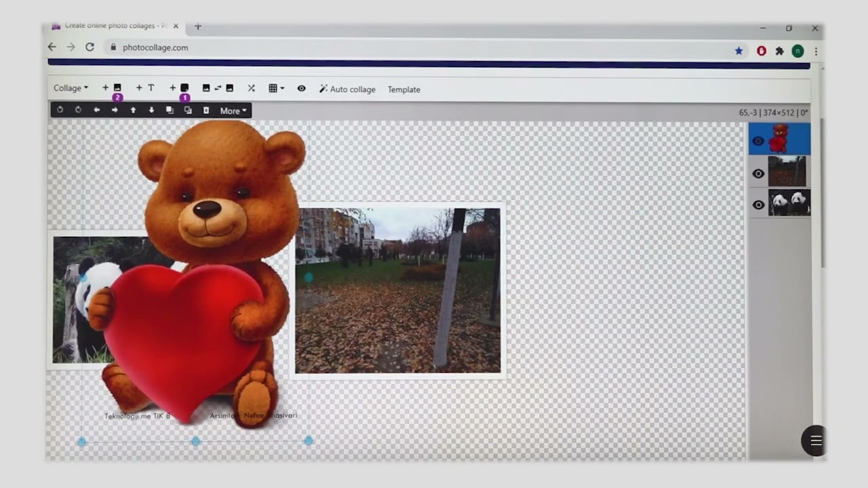Screen dimensions: 868x488
Task: Open the Chrome three-dot menu
Action: click(x=816, y=51)
